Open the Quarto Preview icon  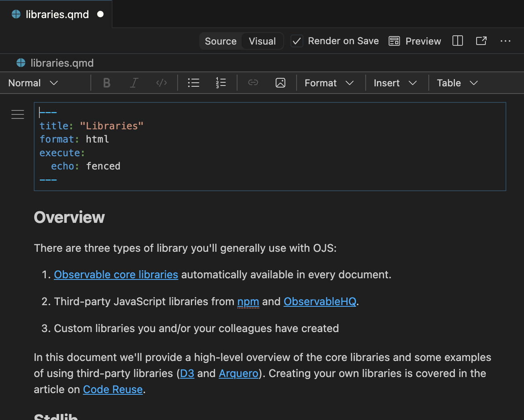pyautogui.click(x=415, y=41)
